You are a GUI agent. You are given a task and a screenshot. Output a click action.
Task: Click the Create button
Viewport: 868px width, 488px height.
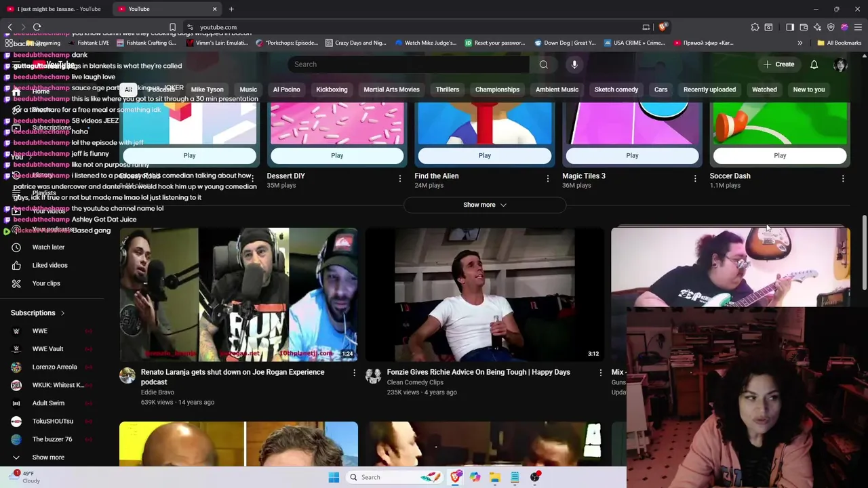tap(778, 64)
